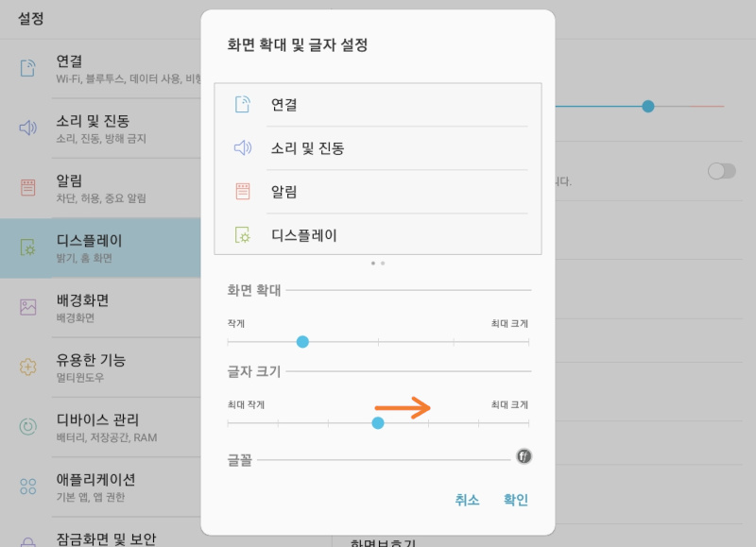Open the 알림 notification icon in the dialog
The width and height of the screenshot is (756, 547).
click(x=242, y=191)
